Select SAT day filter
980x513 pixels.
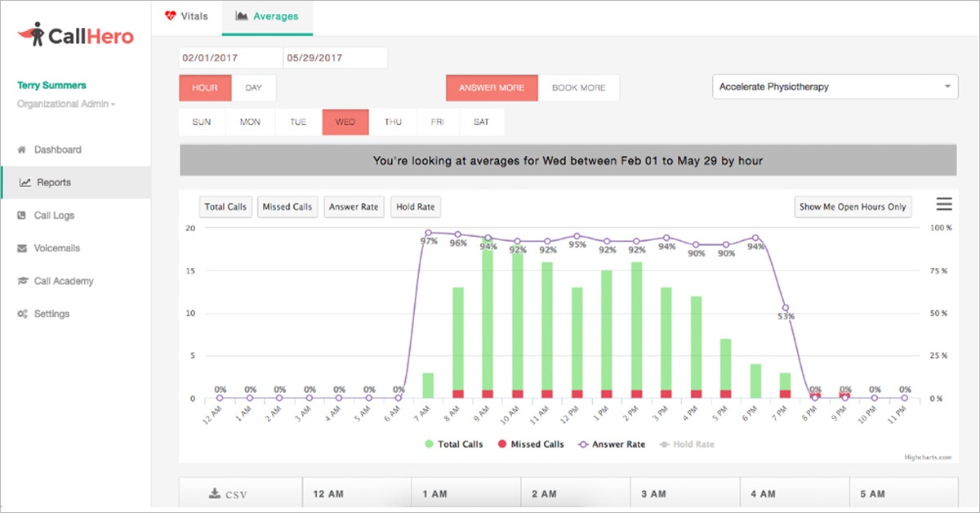tap(482, 122)
